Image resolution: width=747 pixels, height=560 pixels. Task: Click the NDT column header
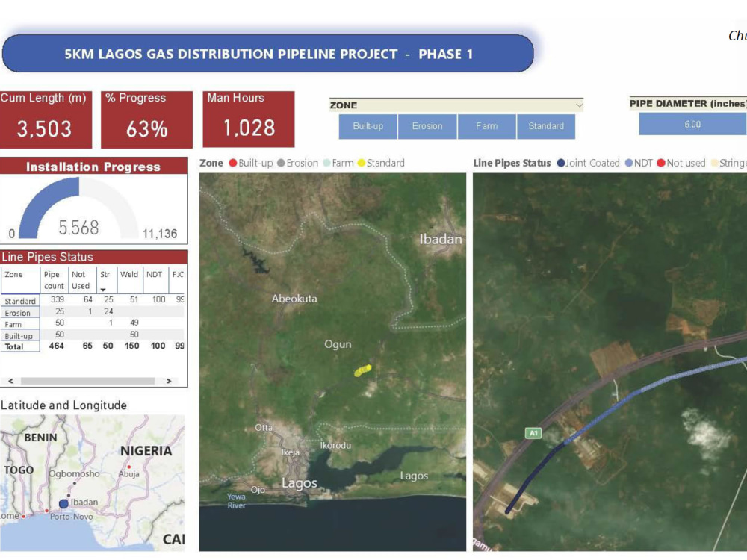(154, 274)
